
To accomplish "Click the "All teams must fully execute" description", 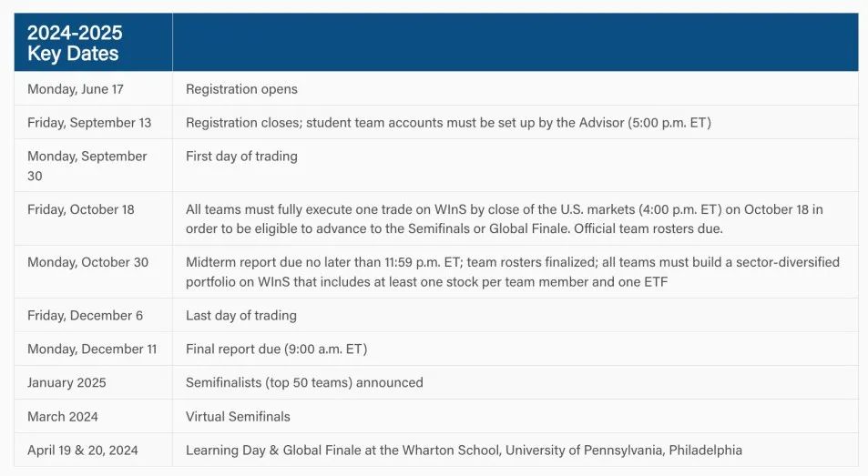I will click(504, 218).
